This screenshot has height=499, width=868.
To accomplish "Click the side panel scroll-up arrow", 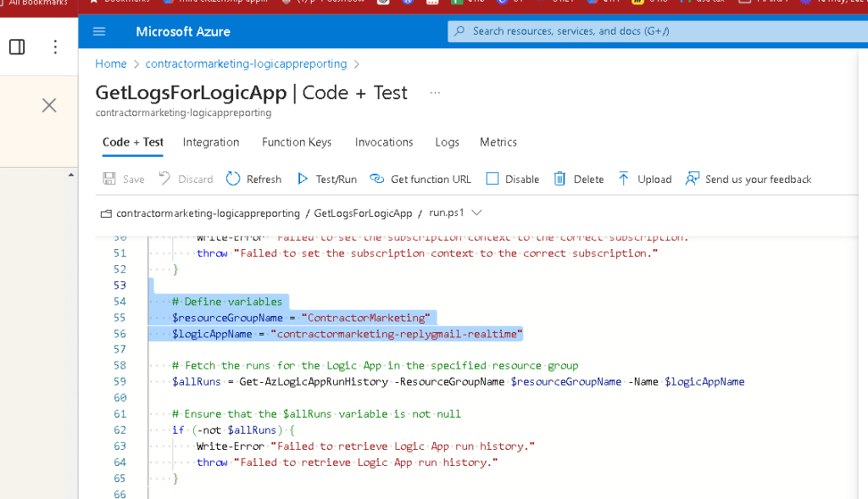I will pos(71,175).
